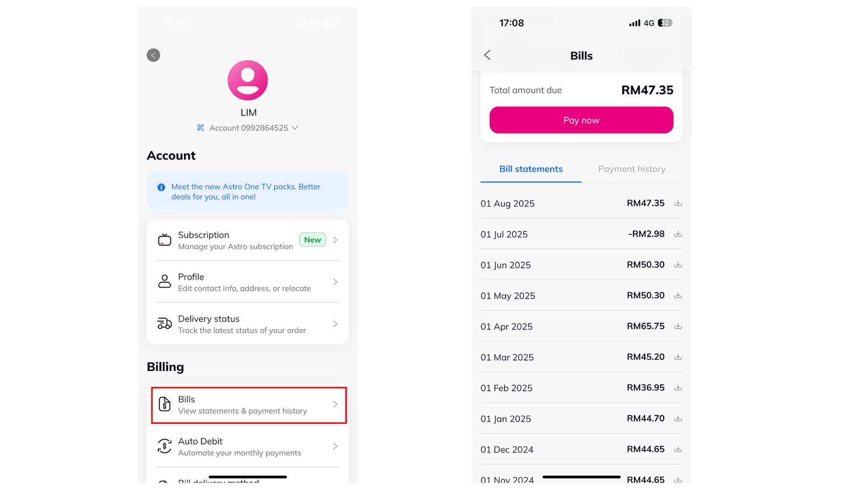Tap the grey back arrow on the account screen
Viewport: 868px width, 488px height.
tap(153, 55)
